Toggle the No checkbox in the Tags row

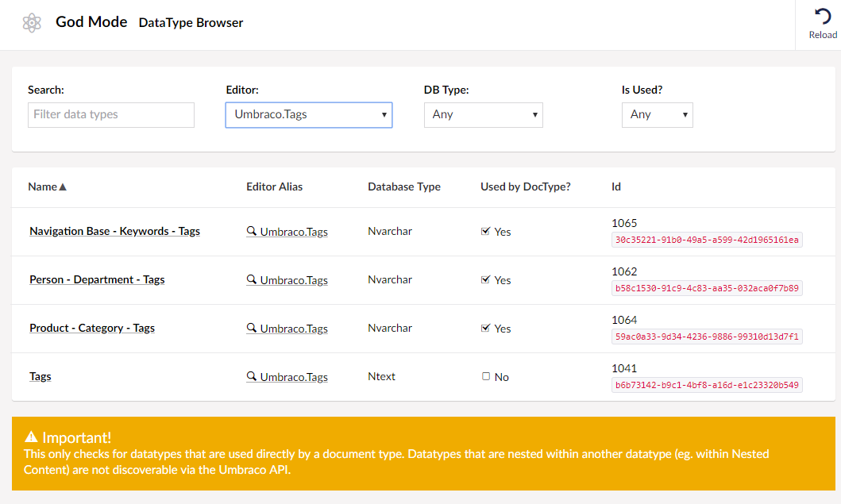click(x=486, y=376)
